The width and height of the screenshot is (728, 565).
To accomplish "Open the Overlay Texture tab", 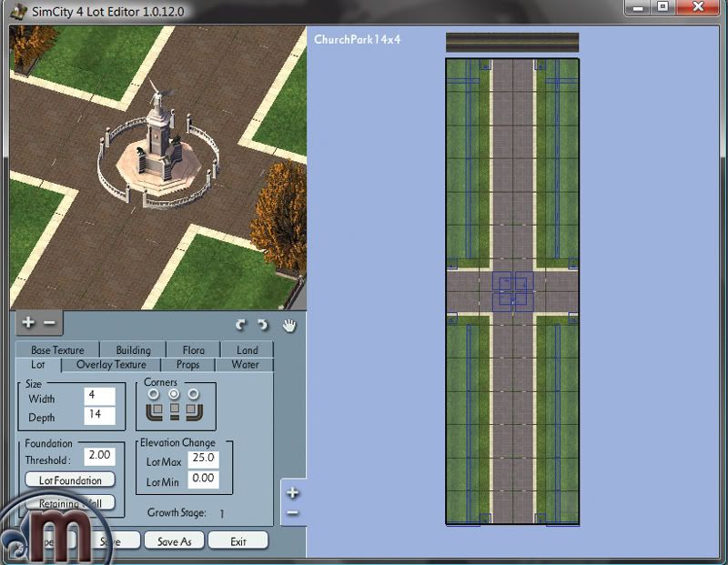I will 111,365.
